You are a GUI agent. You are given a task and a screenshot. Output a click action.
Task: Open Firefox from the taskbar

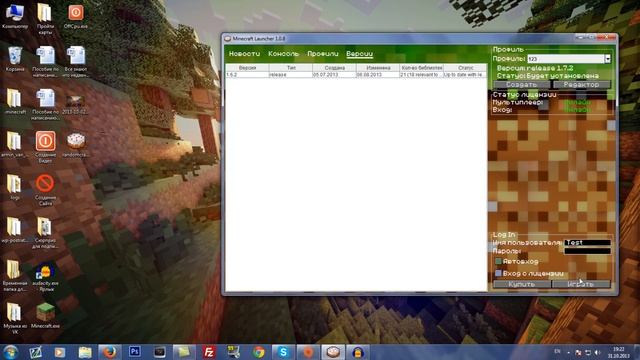pos(109,352)
